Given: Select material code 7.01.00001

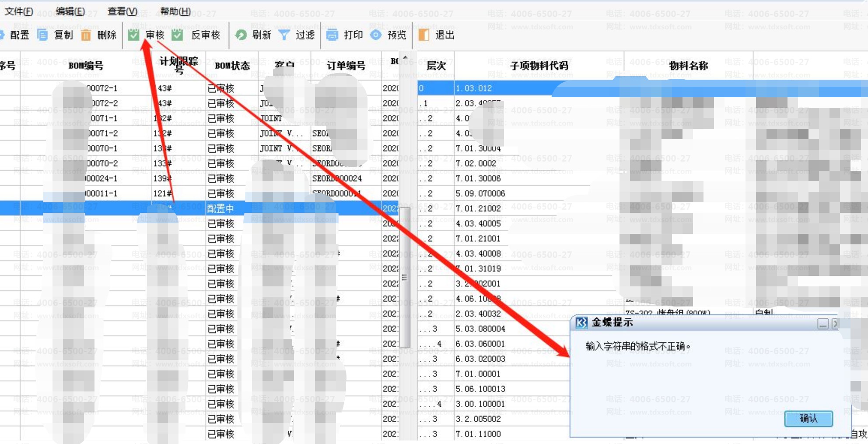Looking at the screenshot, I should tap(478, 374).
